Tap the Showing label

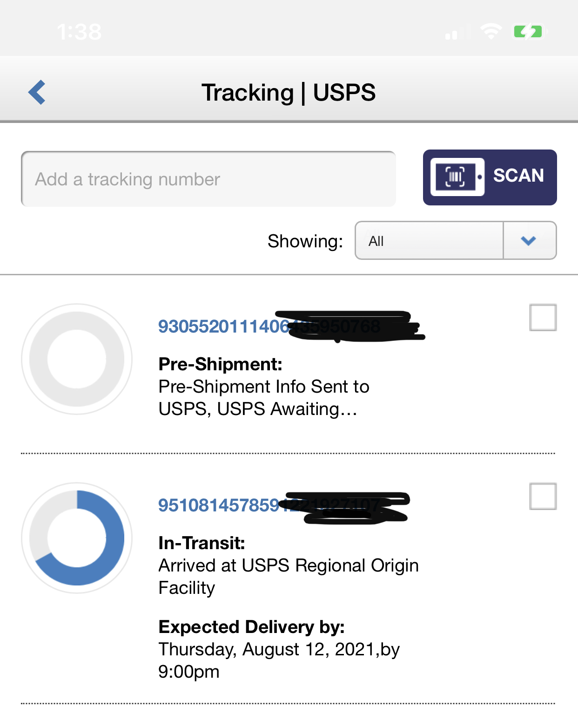coord(305,240)
